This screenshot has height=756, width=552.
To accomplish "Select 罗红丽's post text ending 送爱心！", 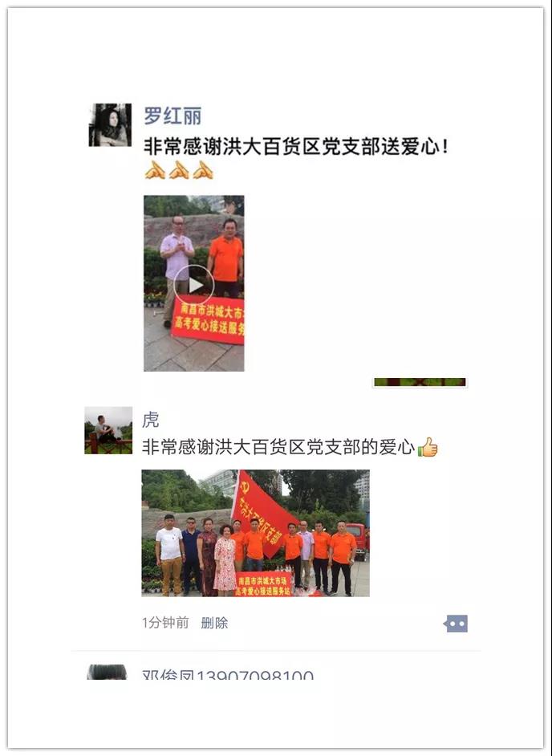I will pos(296,147).
